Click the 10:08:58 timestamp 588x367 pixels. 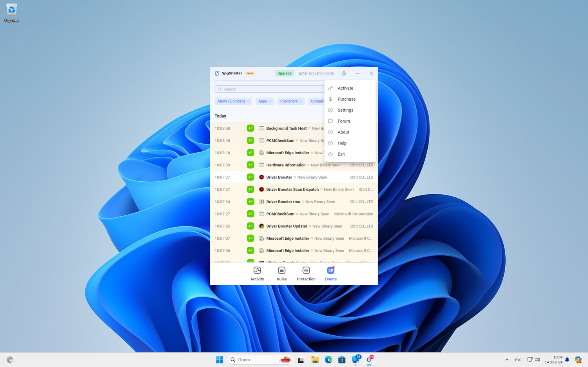(x=222, y=128)
